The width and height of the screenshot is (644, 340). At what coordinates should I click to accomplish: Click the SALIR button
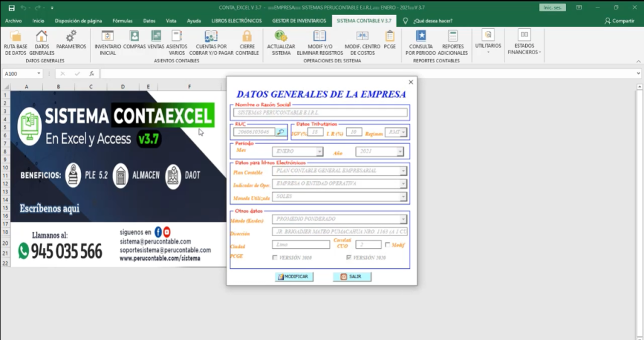coord(352,276)
